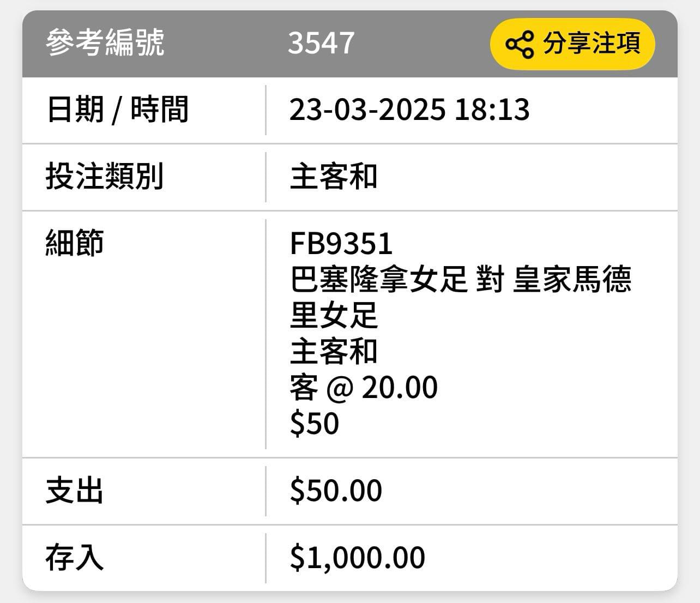Select the date 23-03-2025 18:13 value
Screen dimensions: 700x603
coord(409,110)
